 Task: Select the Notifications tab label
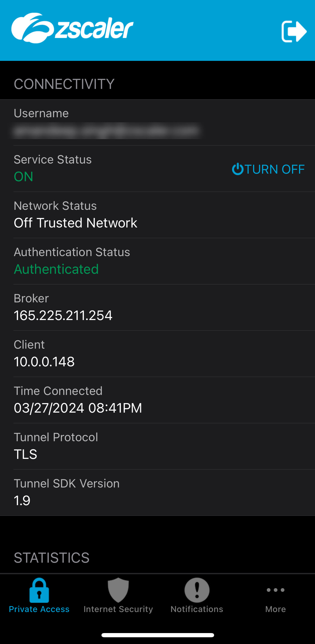197,609
